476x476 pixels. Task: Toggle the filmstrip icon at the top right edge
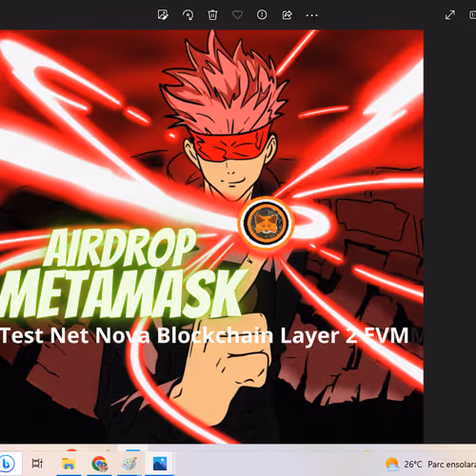pyautogui.click(x=472, y=14)
